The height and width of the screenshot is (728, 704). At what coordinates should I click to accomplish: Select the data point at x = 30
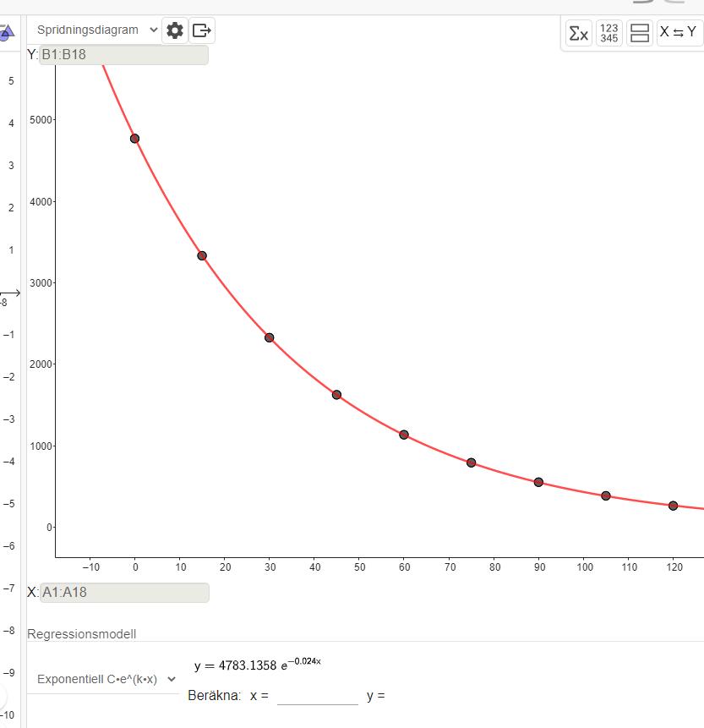[x=270, y=337]
